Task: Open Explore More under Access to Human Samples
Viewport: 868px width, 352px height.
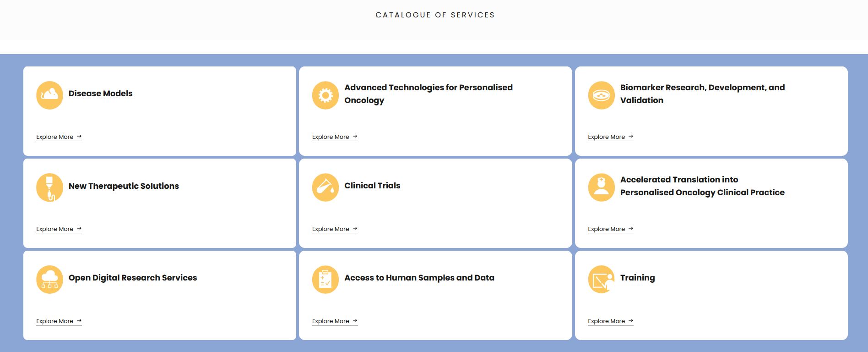Action: tap(335, 321)
